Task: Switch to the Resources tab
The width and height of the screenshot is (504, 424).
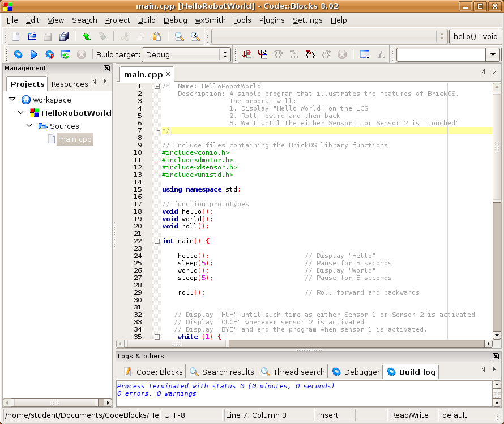Action: (70, 84)
